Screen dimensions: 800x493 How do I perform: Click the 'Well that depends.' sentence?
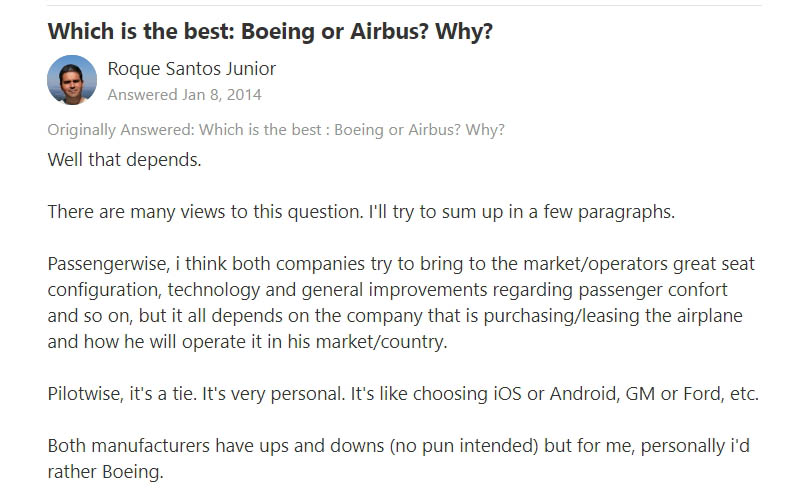point(124,159)
